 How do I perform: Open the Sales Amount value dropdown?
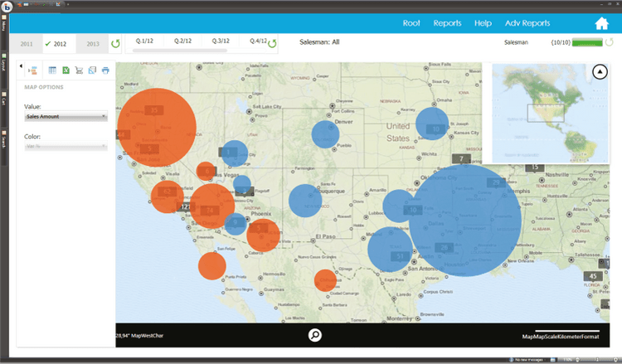pyautogui.click(x=66, y=117)
